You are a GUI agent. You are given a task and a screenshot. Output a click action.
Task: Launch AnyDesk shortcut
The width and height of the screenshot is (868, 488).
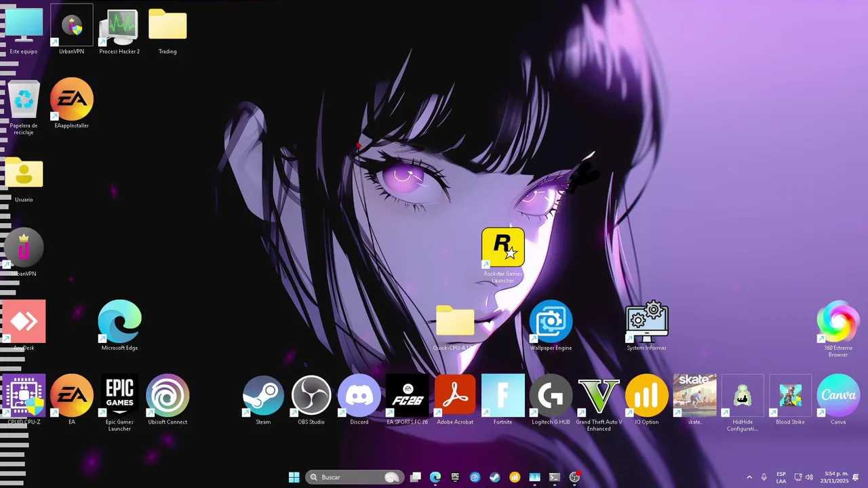coord(24,325)
